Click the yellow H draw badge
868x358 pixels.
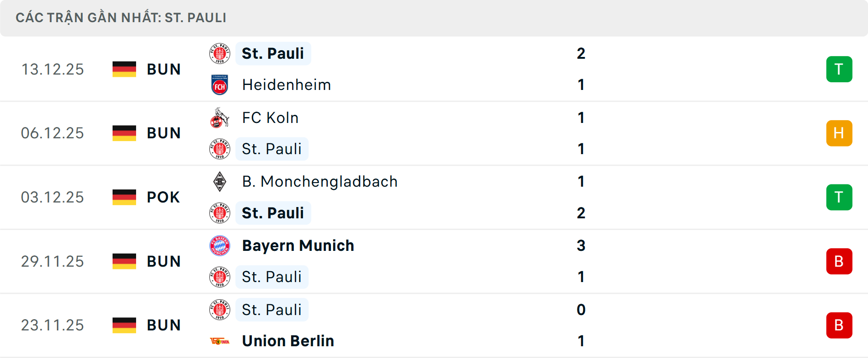[x=839, y=133]
